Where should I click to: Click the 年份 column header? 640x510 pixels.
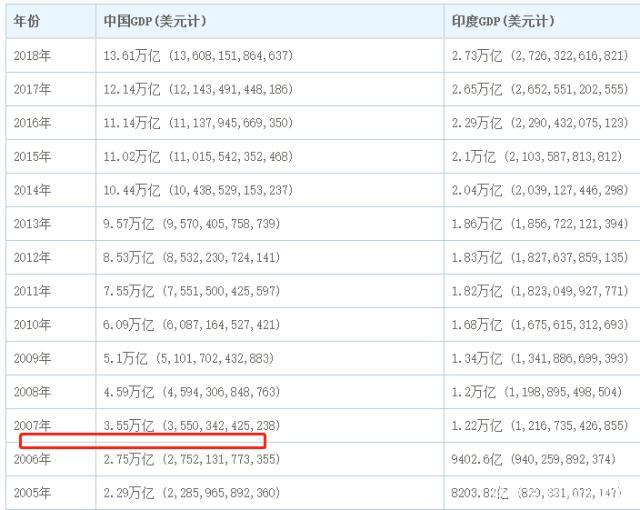point(28,20)
